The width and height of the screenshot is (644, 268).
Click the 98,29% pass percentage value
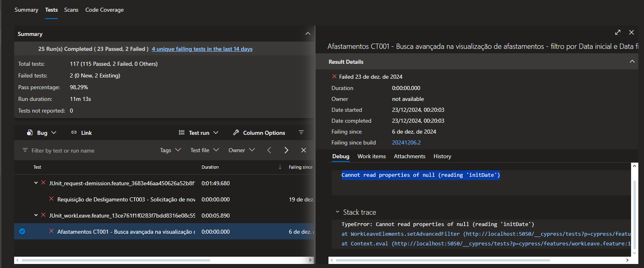click(79, 87)
